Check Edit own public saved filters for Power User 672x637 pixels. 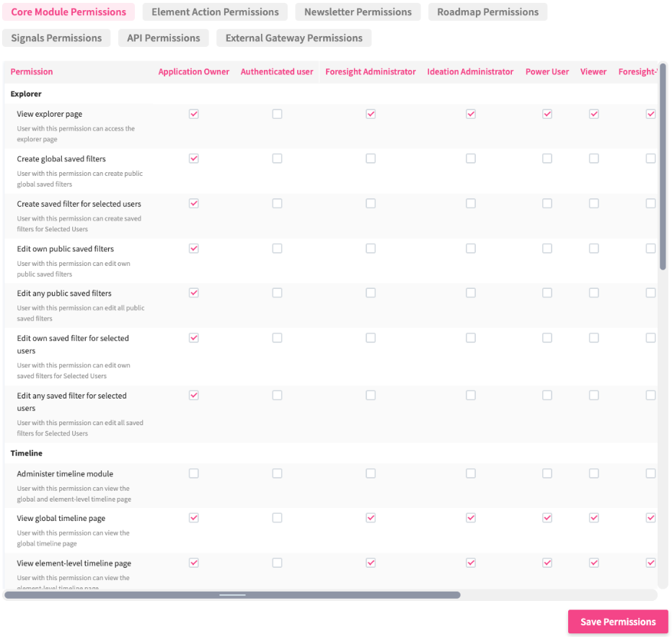tap(547, 249)
